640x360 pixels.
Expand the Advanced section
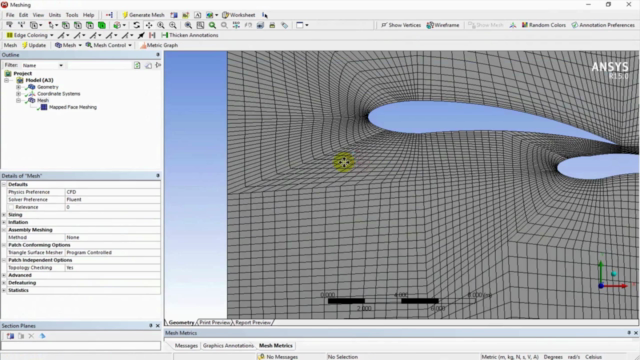pyautogui.click(x=4, y=275)
